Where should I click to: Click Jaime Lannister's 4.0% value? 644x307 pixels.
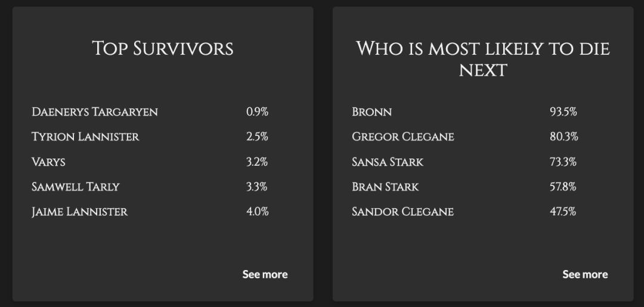click(257, 212)
